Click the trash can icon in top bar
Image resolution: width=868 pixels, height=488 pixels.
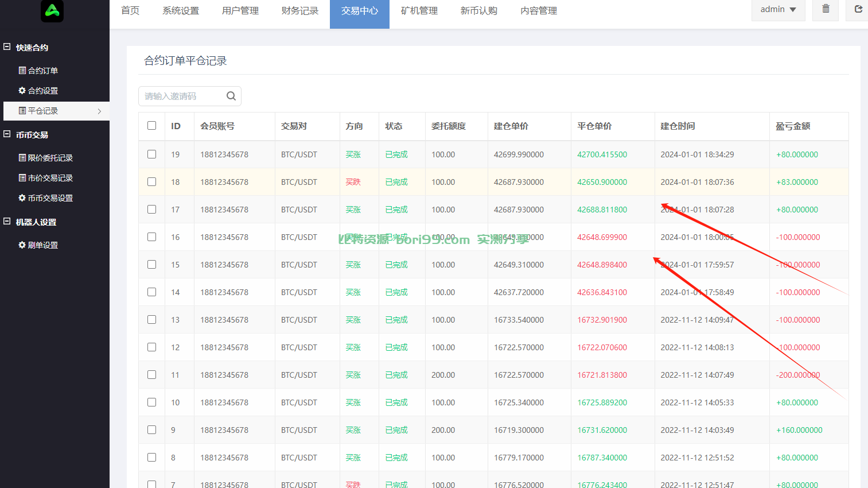[x=826, y=9]
